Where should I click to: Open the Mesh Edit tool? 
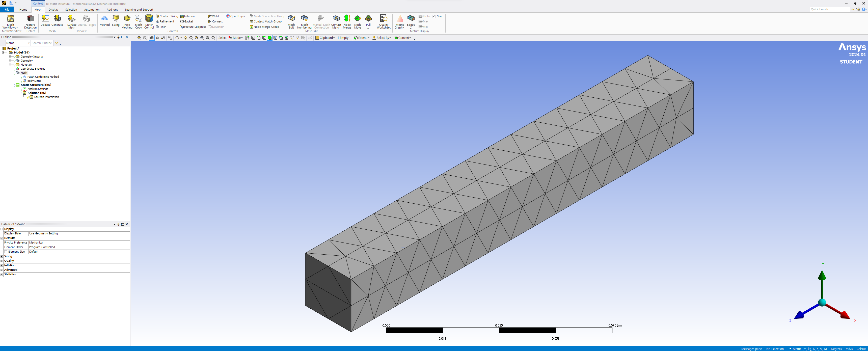(291, 22)
